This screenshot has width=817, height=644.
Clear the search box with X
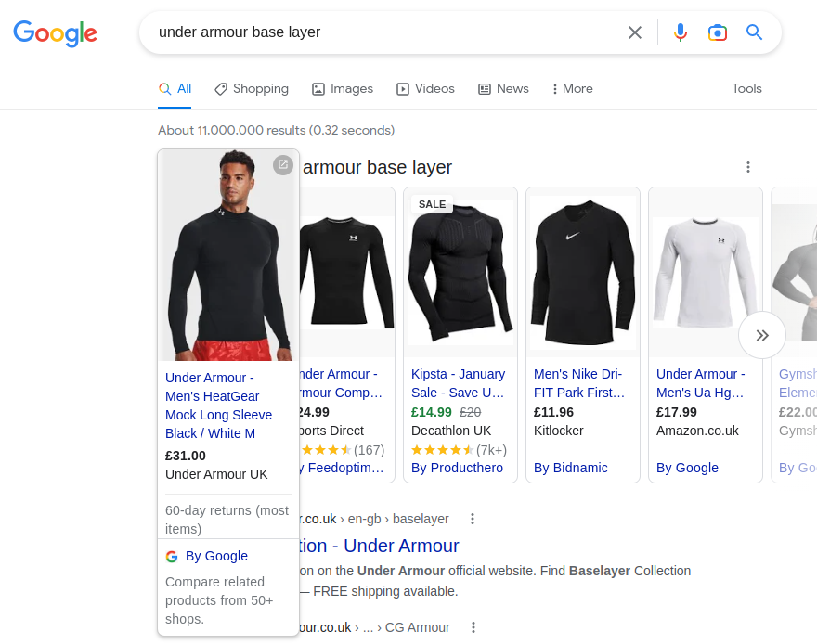pyautogui.click(x=635, y=32)
